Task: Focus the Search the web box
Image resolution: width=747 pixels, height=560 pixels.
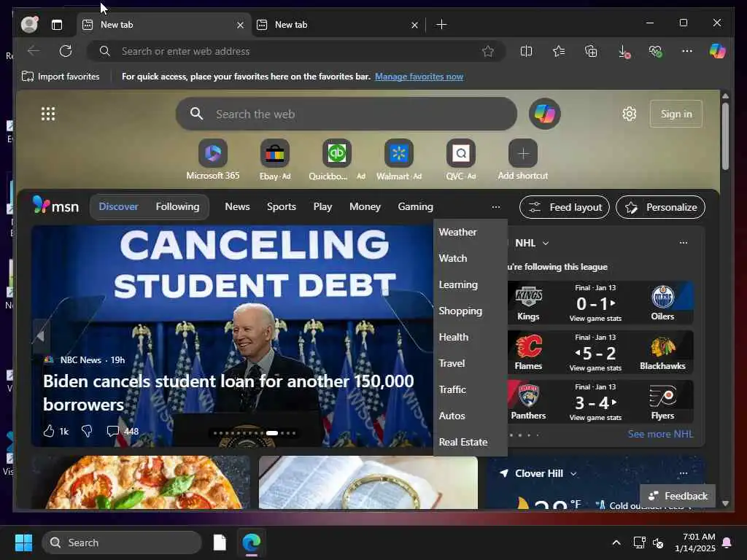Action: [347, 114]
